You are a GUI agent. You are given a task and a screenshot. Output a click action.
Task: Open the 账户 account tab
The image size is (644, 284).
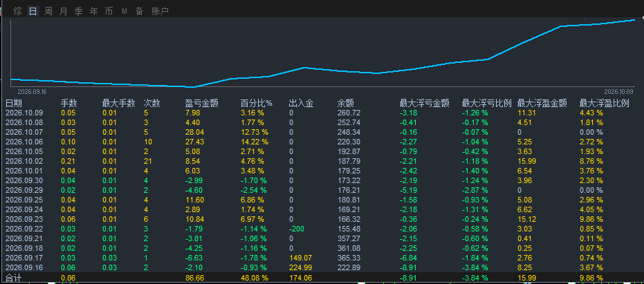pos(160,12)
